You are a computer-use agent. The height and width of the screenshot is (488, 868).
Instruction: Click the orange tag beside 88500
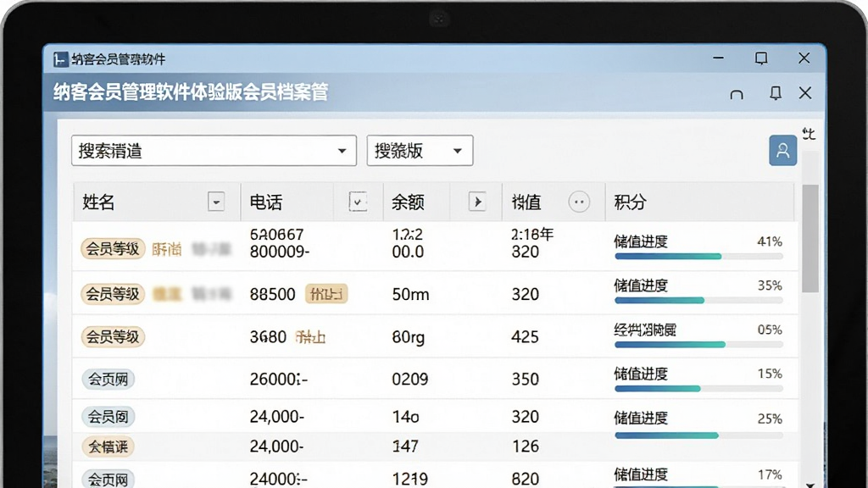pyautogui.click(x=326, y=294)
